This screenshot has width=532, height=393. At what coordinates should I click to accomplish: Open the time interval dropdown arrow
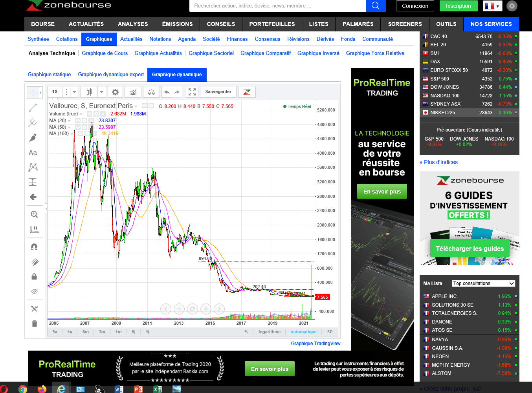pyautogui.click(x=74, y=92)
